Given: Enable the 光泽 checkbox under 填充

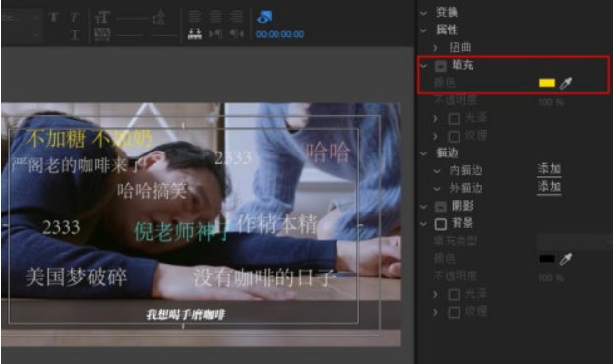Looking at the screenshot, I should 454,118.
